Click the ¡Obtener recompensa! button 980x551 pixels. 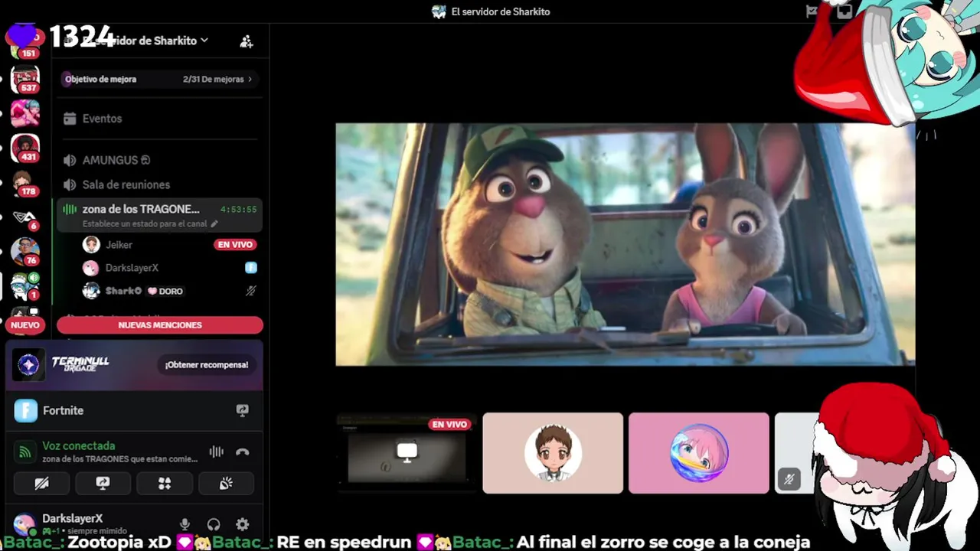207,365
